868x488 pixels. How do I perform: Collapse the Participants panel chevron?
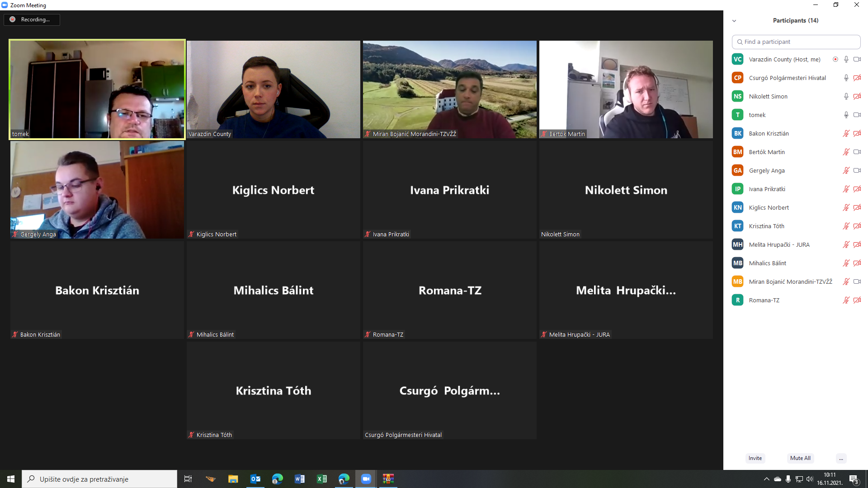(734, 21)
